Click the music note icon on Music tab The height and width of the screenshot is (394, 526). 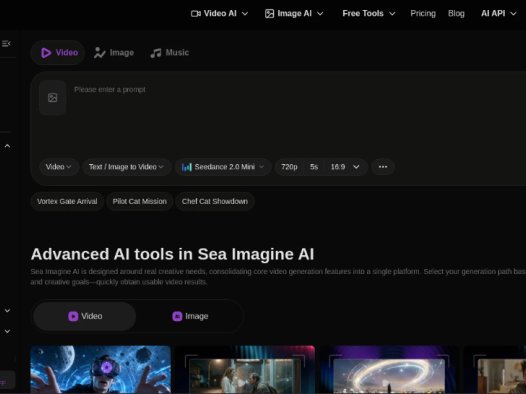[156, 53]
